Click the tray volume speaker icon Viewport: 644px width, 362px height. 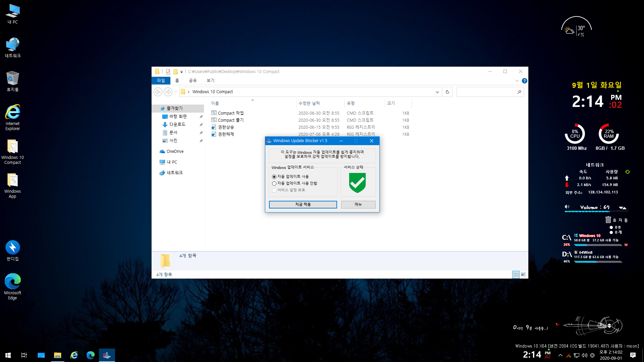pos(585,355)
